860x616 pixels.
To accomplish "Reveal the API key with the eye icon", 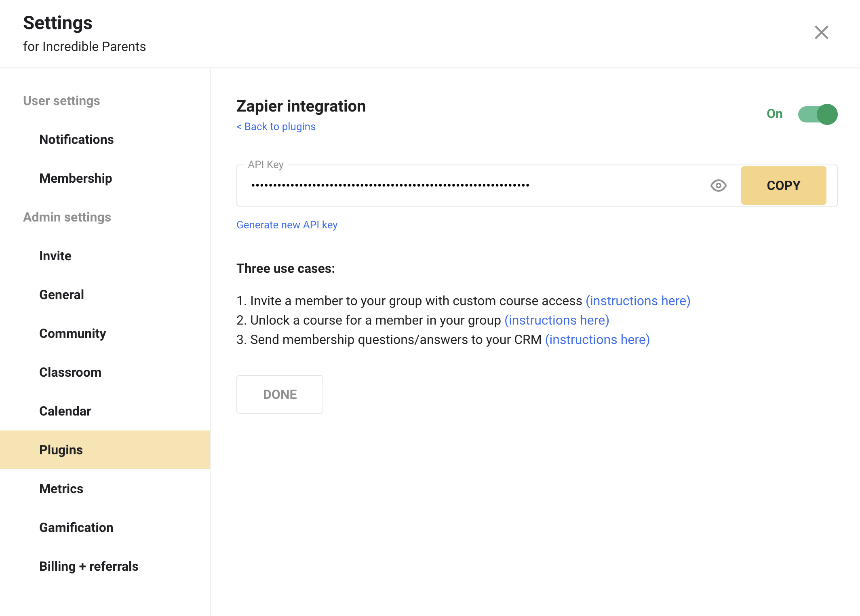I will pyautogui.click(x=718, y=186).
